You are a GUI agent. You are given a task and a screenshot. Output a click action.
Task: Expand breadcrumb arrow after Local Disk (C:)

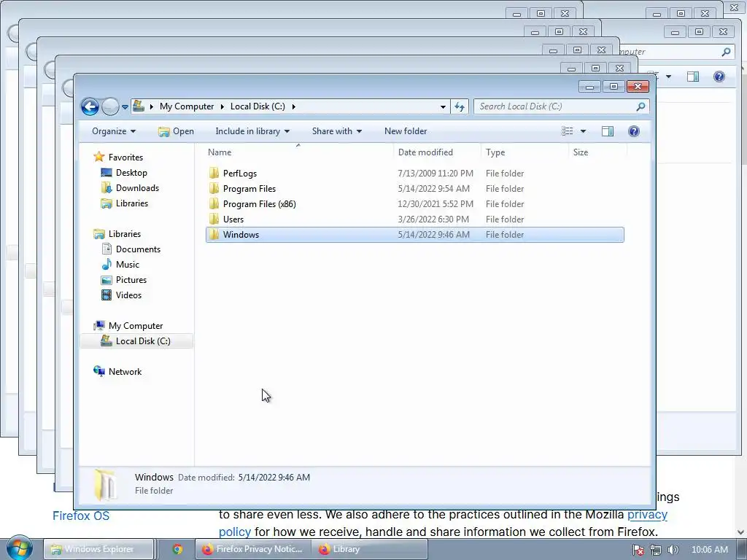tap(293, 106)
